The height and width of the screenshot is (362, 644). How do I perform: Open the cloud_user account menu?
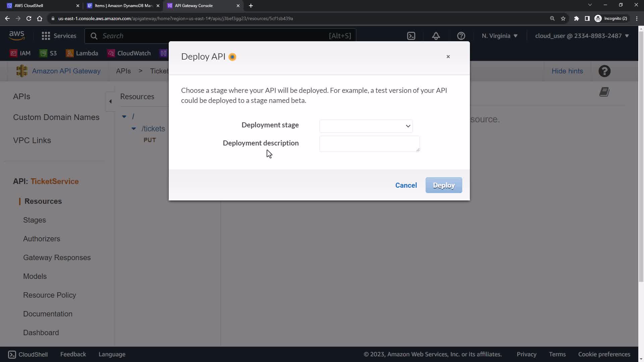click(582, 36)
